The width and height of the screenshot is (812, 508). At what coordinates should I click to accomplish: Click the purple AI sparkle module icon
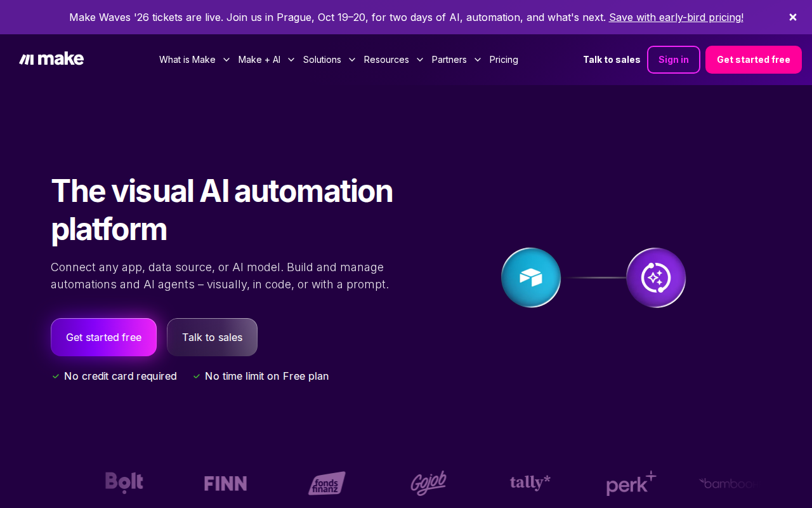point(656,277)
